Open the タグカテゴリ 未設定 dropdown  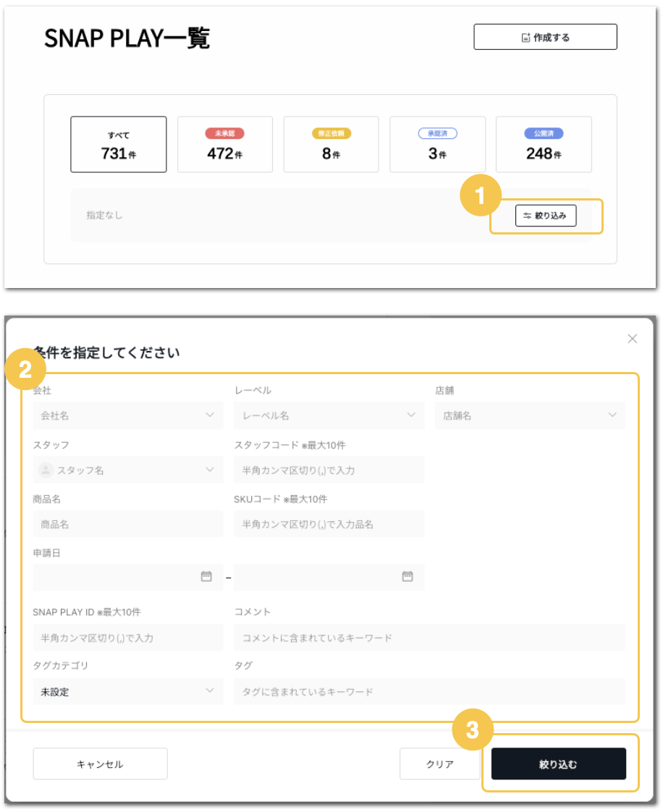pyautogui.click(x=128, y=691)
